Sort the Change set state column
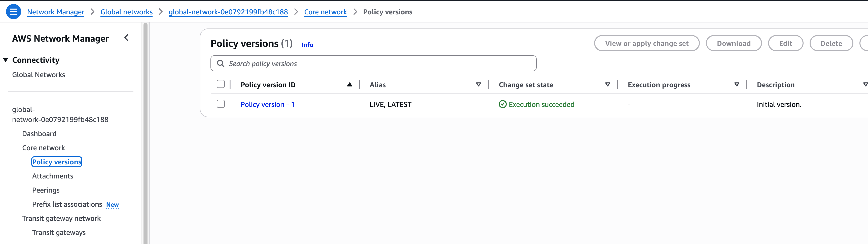Viewport: 868px width, 244px height. click(x=607, y=85)
